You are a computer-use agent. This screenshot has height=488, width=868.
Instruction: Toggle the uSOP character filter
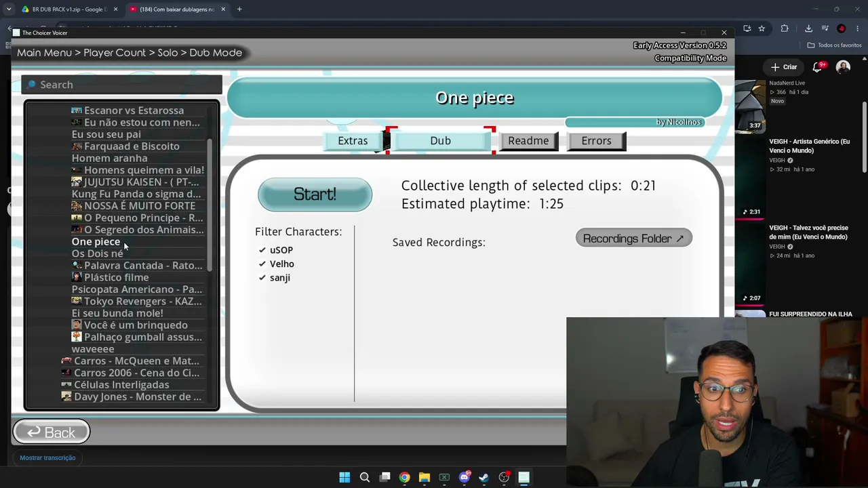[x=275, y=250]
